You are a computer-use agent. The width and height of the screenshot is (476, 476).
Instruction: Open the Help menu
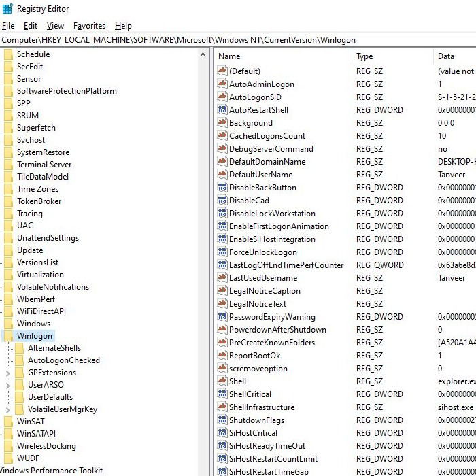tap(123, 26)
